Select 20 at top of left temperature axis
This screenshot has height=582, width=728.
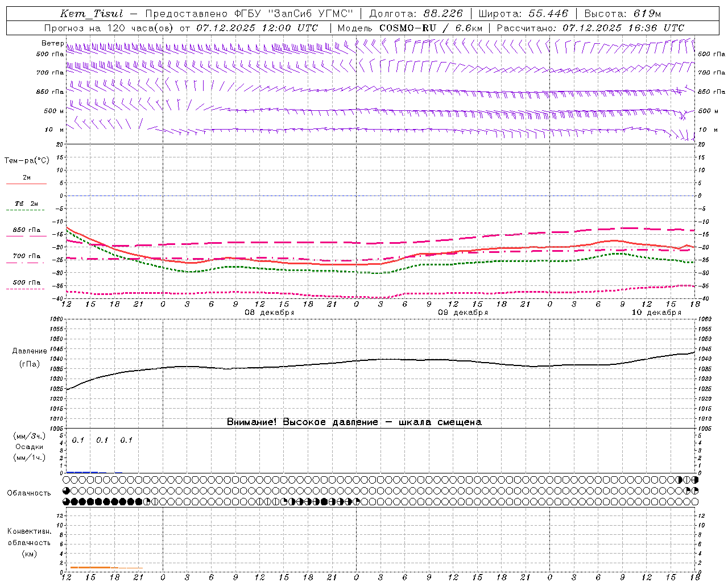coord(60,144)
